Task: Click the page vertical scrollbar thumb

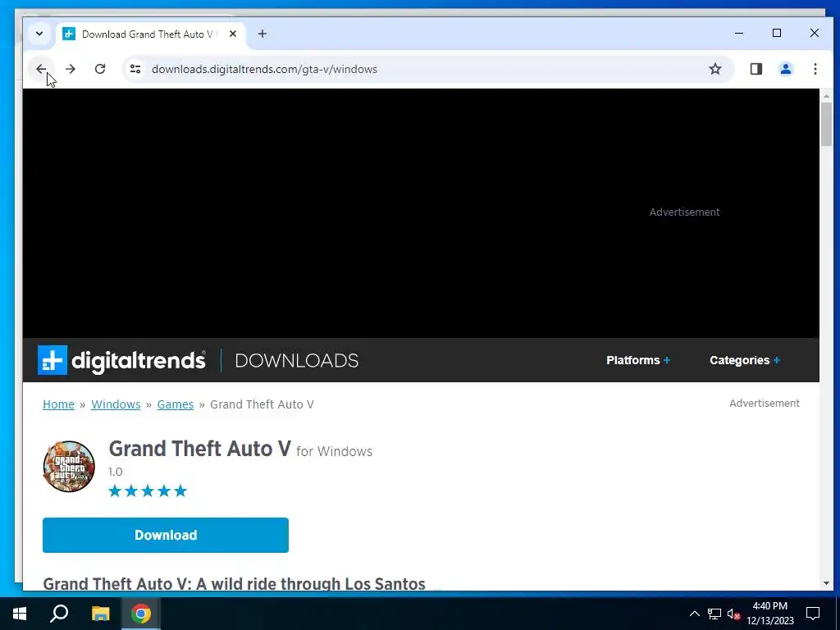Action: pos(826,124)
